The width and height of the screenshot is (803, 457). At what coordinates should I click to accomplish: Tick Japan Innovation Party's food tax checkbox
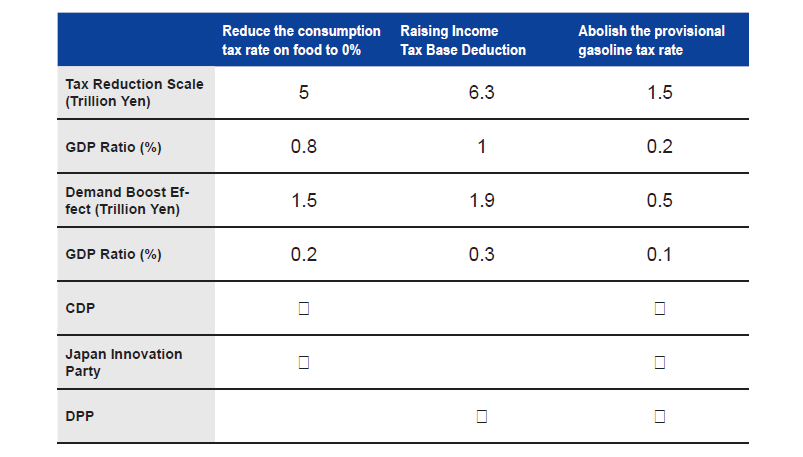pyautogui.click(x=304, y=363)
